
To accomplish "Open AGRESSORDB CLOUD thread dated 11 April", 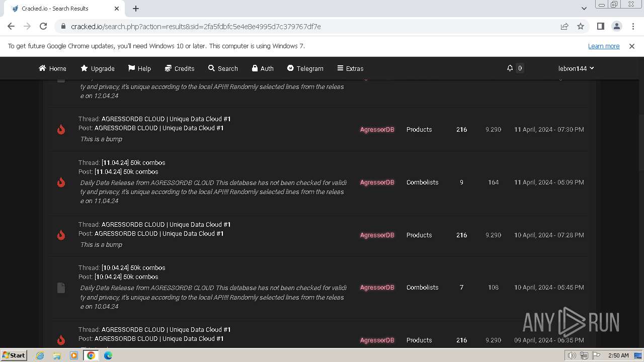I will 166,119.
